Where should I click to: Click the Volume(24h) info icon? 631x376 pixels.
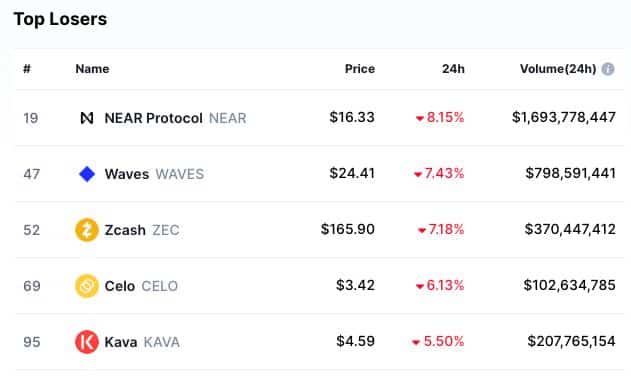(608, 69)
